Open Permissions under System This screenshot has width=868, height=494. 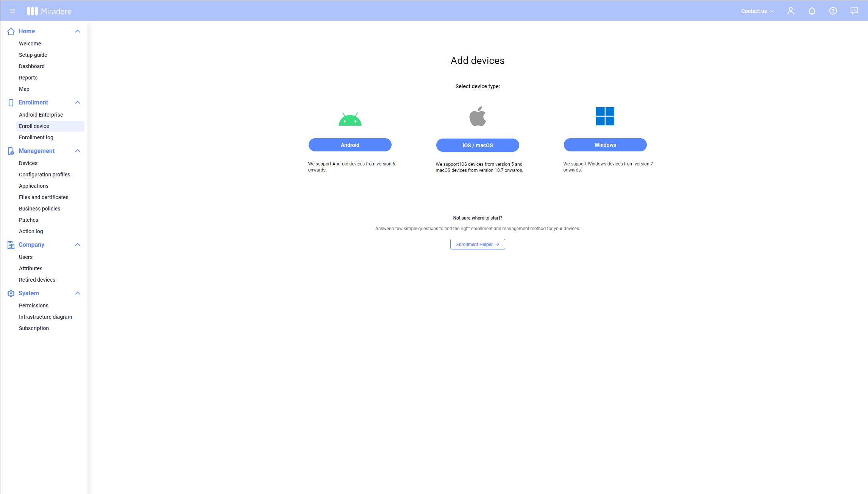tap(34, 305)
